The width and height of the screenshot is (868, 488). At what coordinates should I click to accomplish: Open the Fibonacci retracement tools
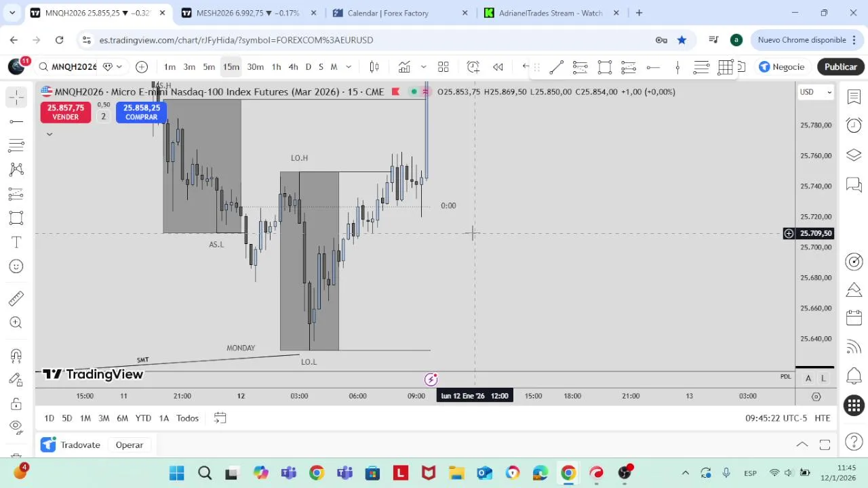click(16, 145)
